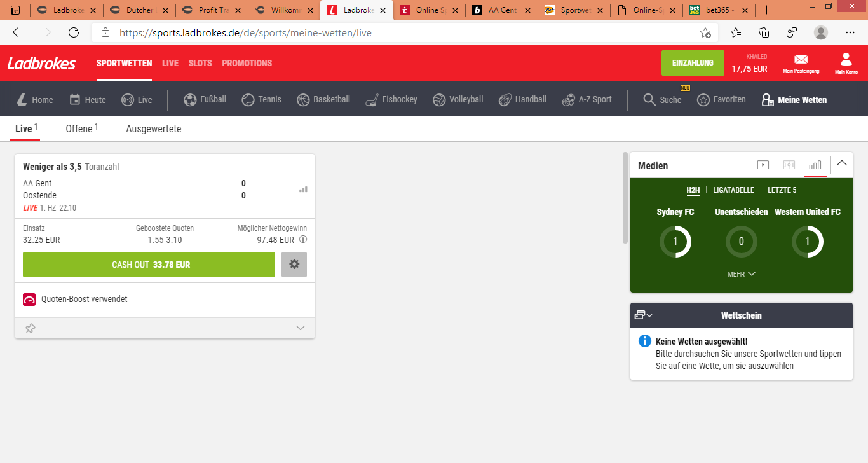868x463 pixels.
Task: Open A-Z Sport list
Action: pos(587,99)
